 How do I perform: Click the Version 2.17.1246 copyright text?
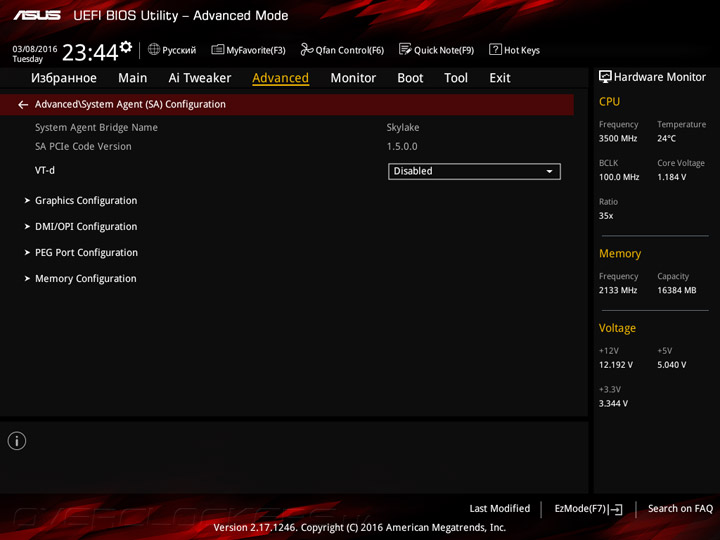(x=360, y=528)
